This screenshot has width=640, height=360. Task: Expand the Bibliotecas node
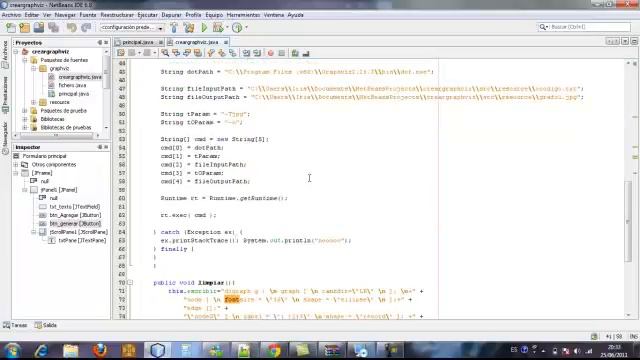[25, 119]
